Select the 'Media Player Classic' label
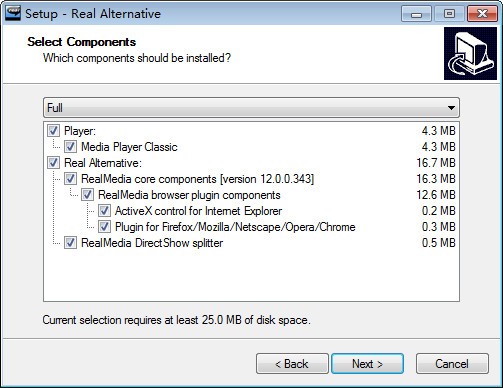Viewport: 503px width, 388px height. (x=129, y=147)
